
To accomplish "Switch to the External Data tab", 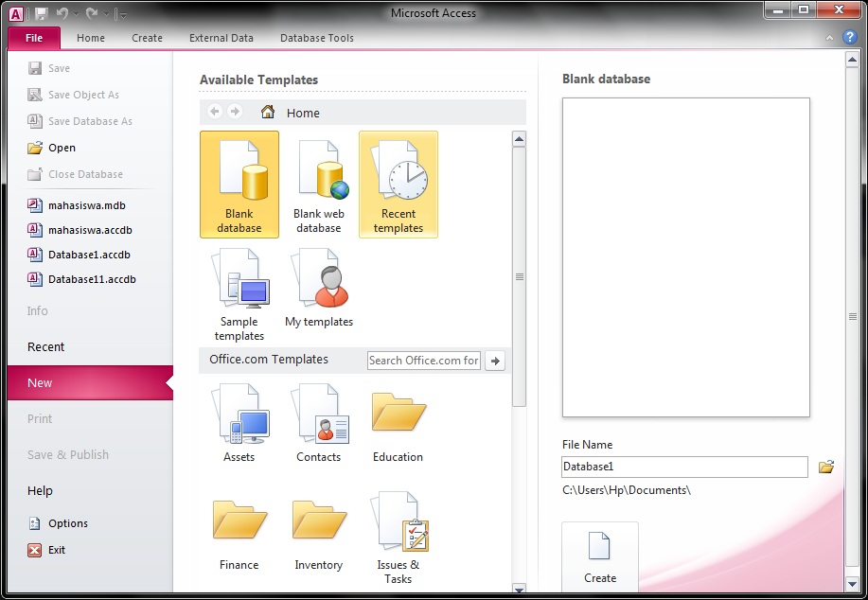I will 221,38.
